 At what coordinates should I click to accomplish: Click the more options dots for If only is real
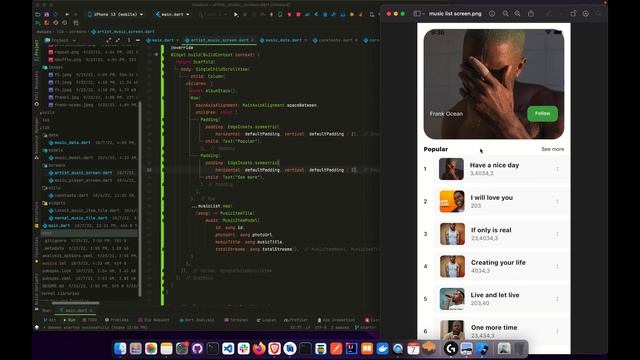tap(557, 234)
